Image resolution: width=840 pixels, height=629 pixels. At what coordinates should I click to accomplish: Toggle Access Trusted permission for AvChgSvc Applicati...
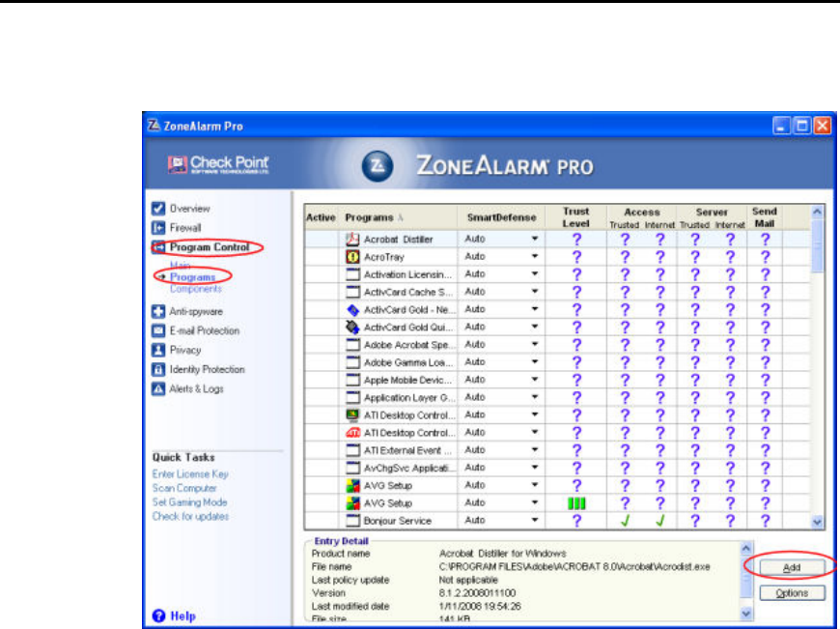tap(625, 468)
